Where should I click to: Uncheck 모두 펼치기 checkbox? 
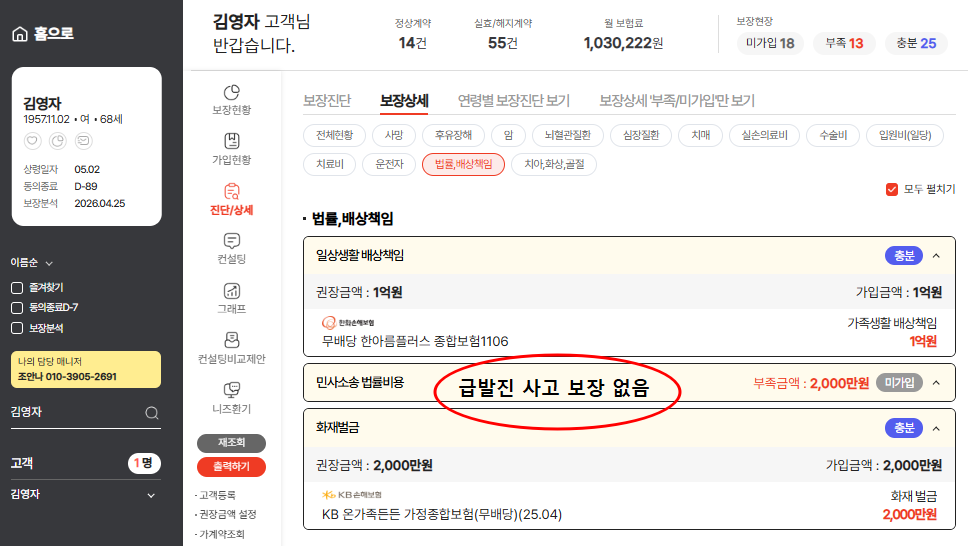click(891, 190)
